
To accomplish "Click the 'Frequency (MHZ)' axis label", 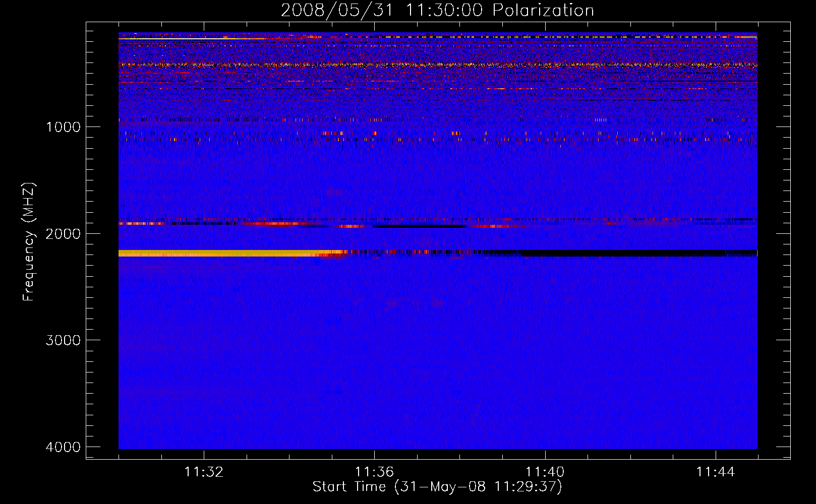I will (x=29, y=241).
